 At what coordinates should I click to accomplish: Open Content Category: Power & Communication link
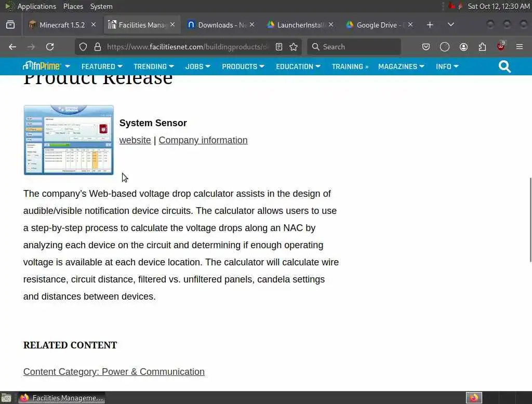[114, 372]
